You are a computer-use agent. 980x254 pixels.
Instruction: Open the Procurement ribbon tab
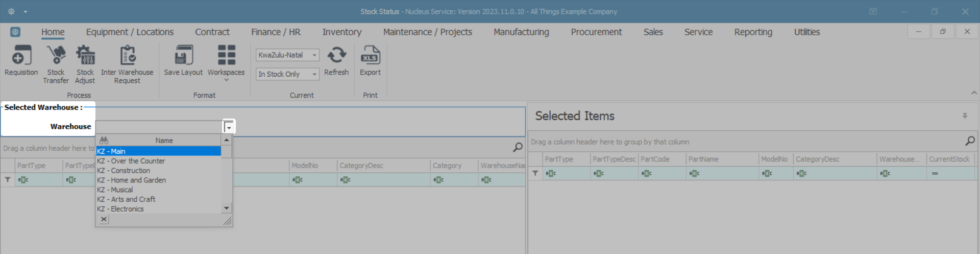596,32
